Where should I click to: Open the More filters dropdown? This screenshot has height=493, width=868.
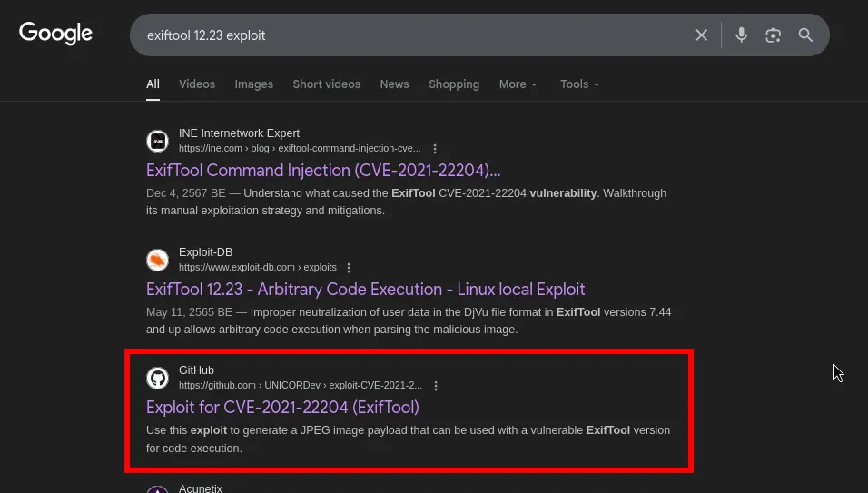click(x=518, y=84)
